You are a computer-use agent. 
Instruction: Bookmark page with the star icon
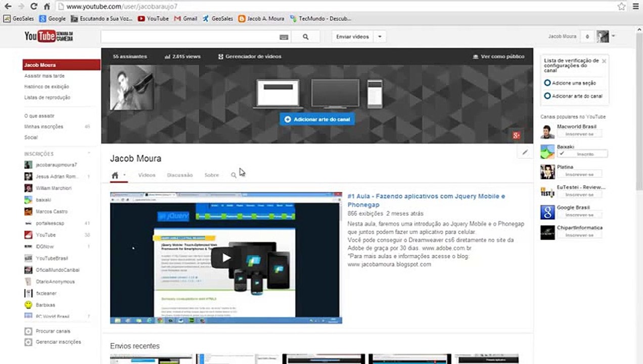point(621,7)
